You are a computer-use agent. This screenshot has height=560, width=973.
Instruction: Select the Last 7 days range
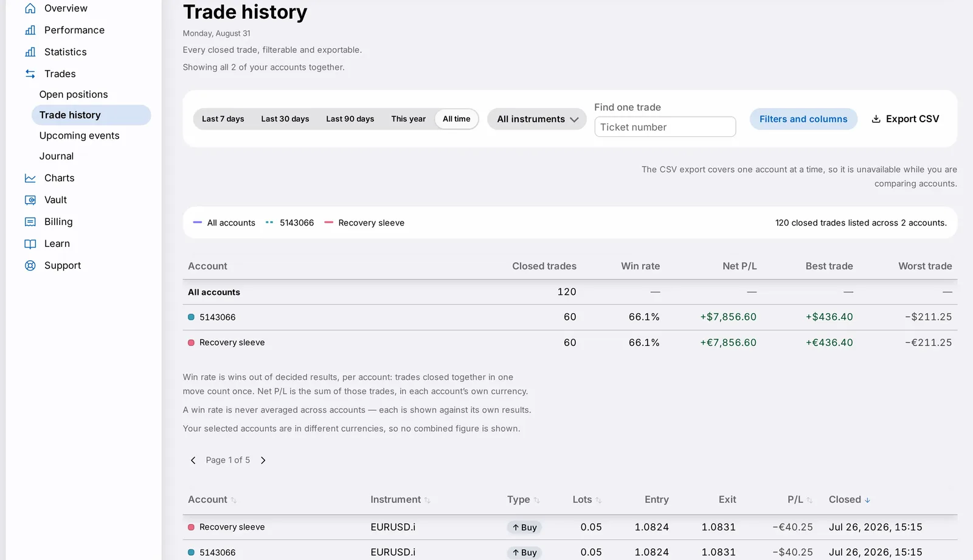[223, 119]
